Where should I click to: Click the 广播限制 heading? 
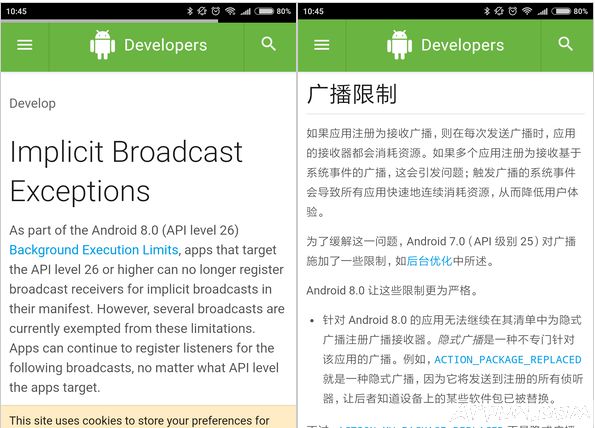(x=352, y=94)
